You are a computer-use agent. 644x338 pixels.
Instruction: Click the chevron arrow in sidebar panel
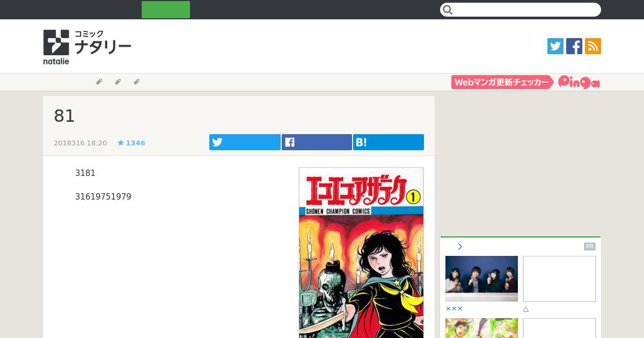[460, 247]
